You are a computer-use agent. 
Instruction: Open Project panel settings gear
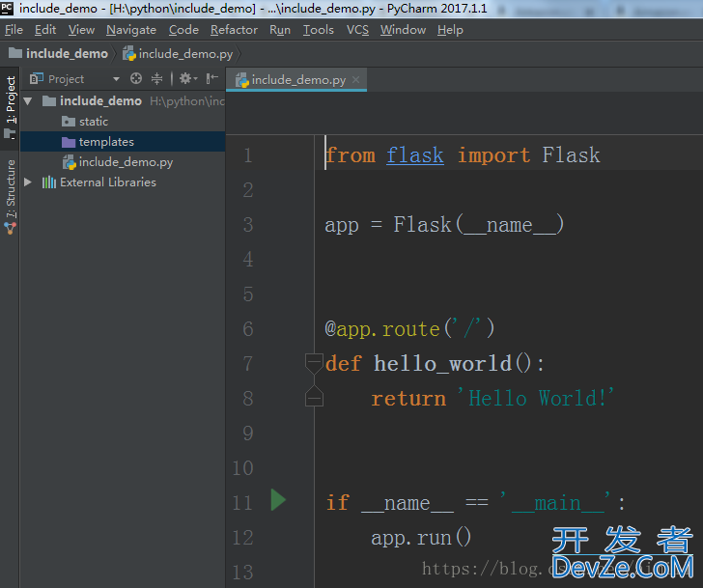pos(188,79)
